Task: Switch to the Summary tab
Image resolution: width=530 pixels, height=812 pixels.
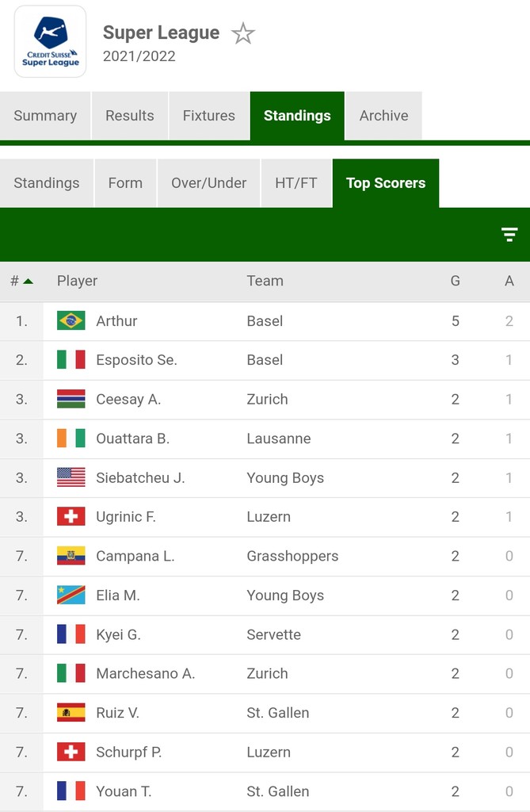Action: [45, 116]
